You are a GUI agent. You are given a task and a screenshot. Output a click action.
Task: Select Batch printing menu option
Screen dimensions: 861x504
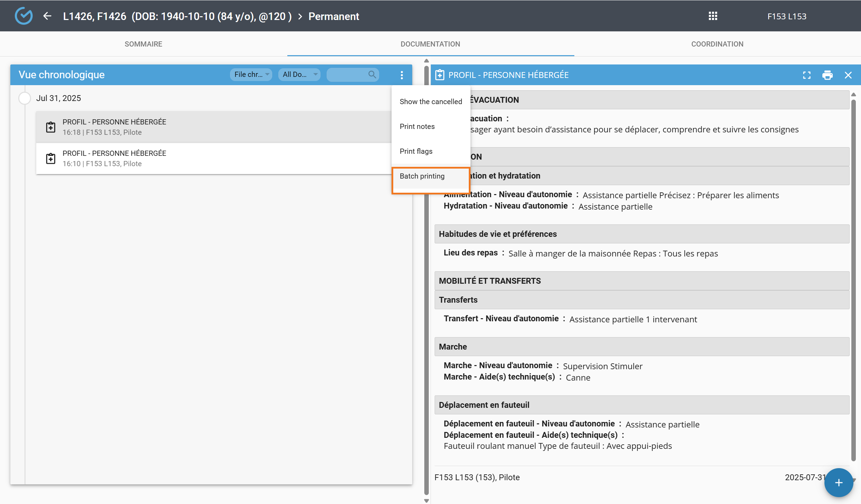click(x=422, y=176)
